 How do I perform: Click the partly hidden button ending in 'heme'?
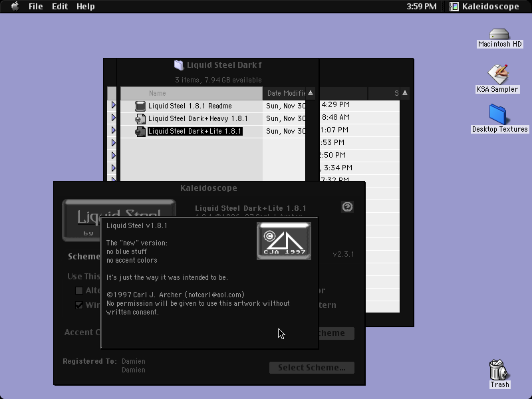[336, 333]
